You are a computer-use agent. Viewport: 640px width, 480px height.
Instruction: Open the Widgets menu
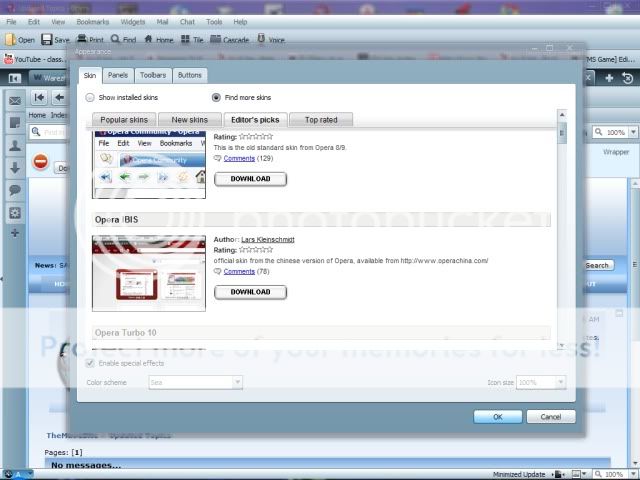pos(133,22)
